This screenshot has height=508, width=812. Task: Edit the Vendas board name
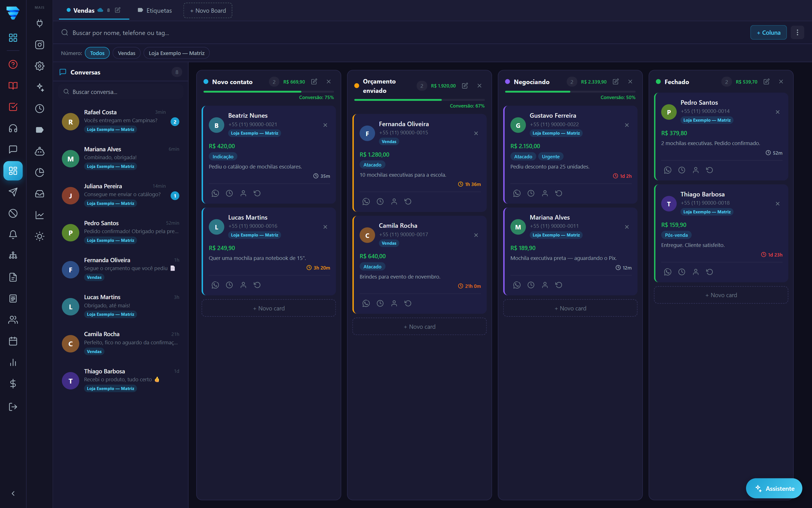click(118, 10)
